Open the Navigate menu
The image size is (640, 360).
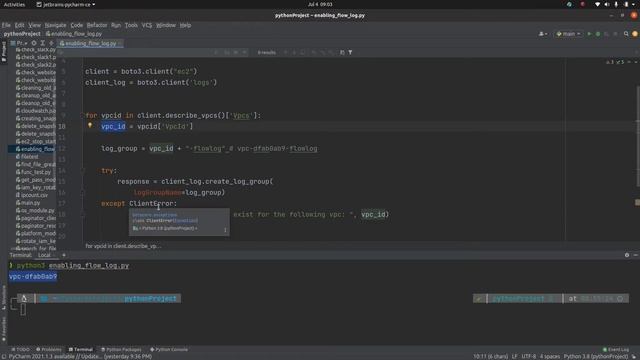tap(55, 25)
